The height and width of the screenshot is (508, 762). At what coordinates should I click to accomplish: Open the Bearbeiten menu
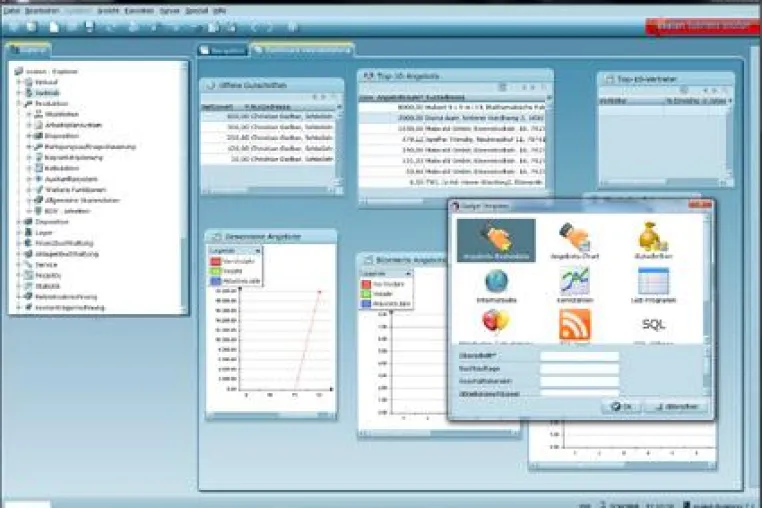42,10
